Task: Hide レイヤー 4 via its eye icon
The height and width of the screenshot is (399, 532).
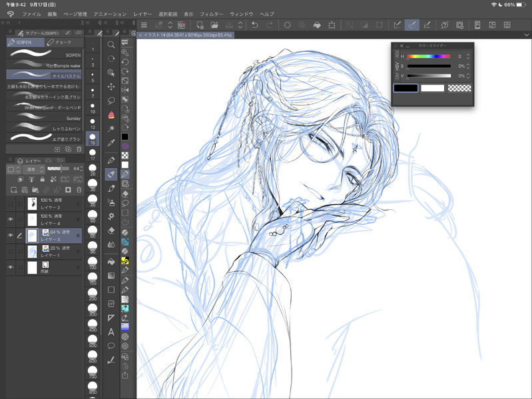Action: tap(11, 220)
